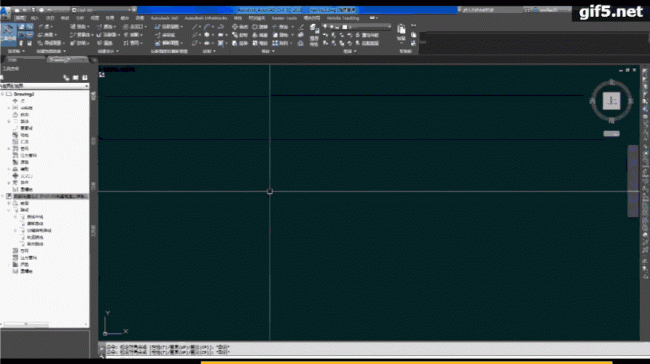
Task: Open the Vehicle Tracking ribbon tab
Action: tap(342, 18)
